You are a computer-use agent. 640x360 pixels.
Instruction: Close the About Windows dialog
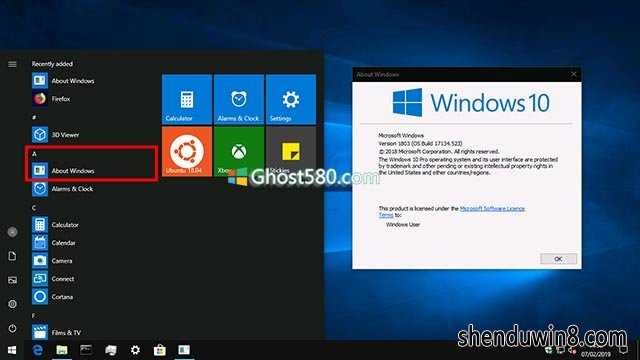(574, 74)
